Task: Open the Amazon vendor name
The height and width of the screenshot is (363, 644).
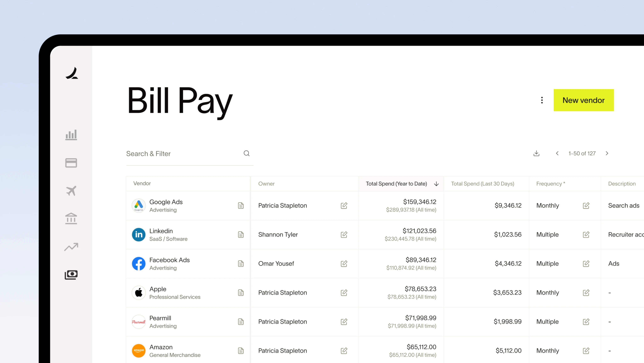Action: click(161, 347)
